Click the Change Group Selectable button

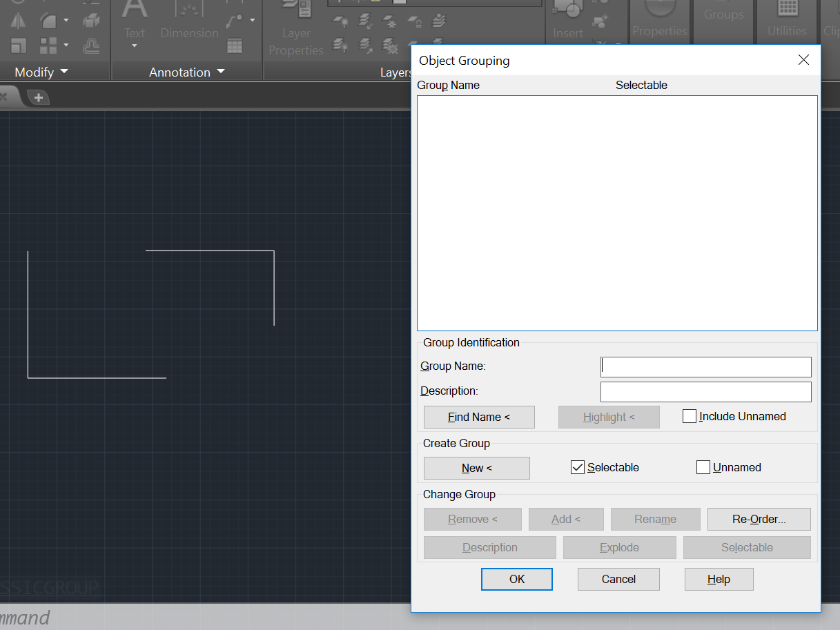coord(747,547)
